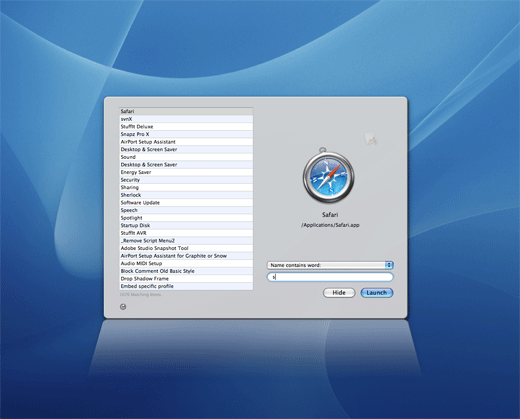Select 'Sherlock' in the results
Image resolution: width=520 pixels, height=419 pixels.
click(186, 195)
